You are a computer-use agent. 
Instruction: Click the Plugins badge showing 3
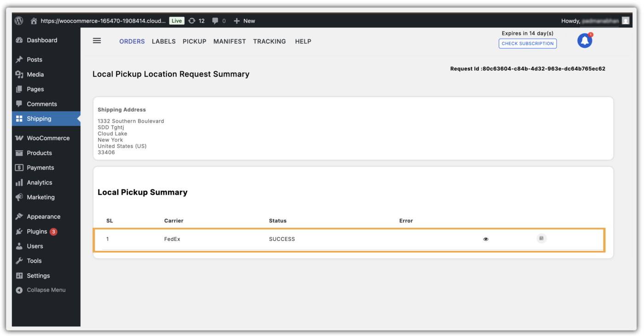point(53,232)
